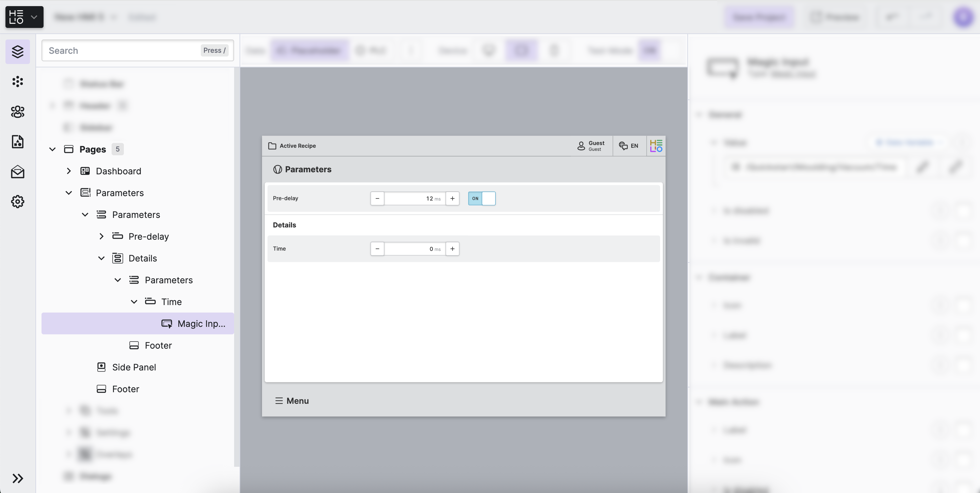Increase Pre-delay value with plus button

452,198
